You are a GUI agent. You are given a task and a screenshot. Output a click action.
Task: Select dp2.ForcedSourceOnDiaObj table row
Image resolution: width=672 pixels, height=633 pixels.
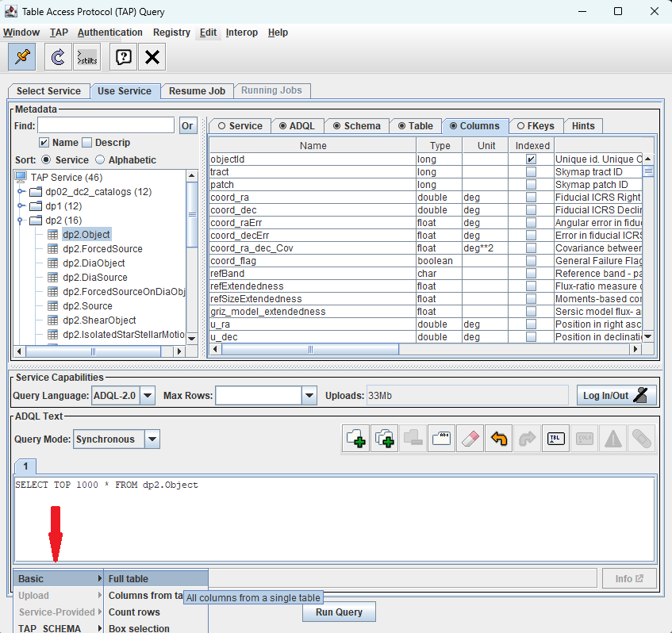click(124, 291)
